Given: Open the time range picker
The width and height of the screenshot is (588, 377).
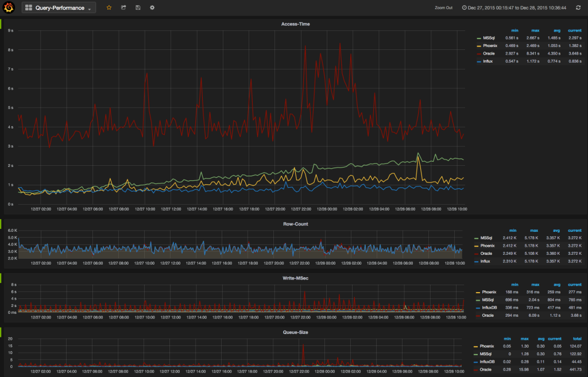Looking at the screenshot, I should tap(514, 7).
